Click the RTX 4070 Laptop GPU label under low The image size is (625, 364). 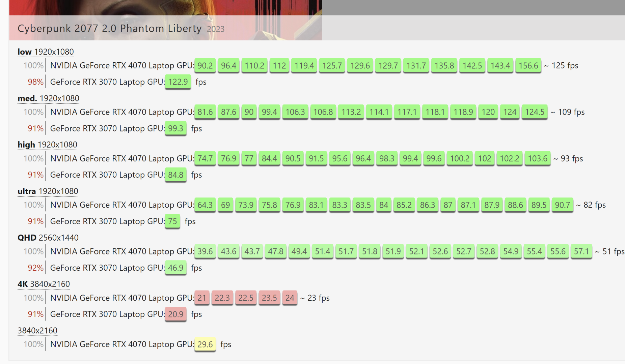click(122, 65)
